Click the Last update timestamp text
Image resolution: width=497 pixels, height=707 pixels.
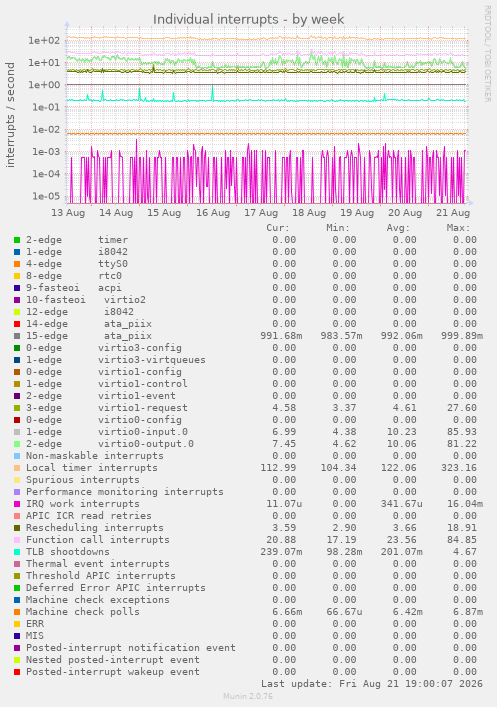[372, 684]
